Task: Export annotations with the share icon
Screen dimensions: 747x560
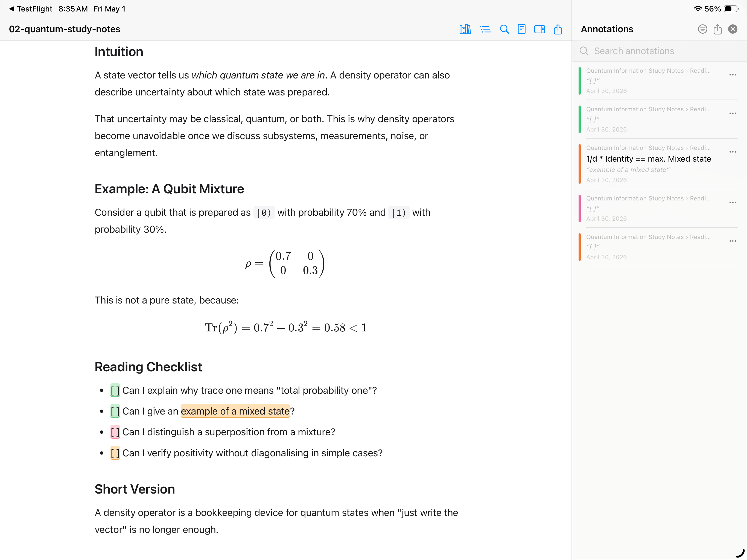Action: tap(718, 29)
